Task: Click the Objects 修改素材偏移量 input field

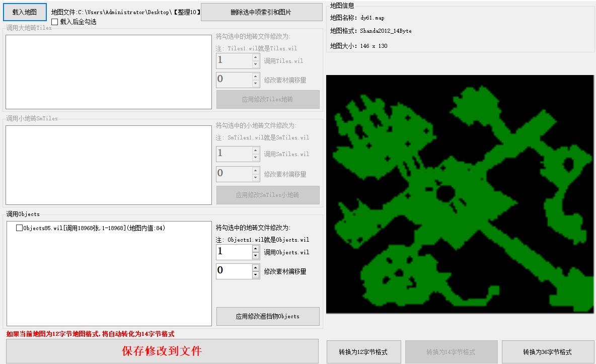Action: (234, 271)
